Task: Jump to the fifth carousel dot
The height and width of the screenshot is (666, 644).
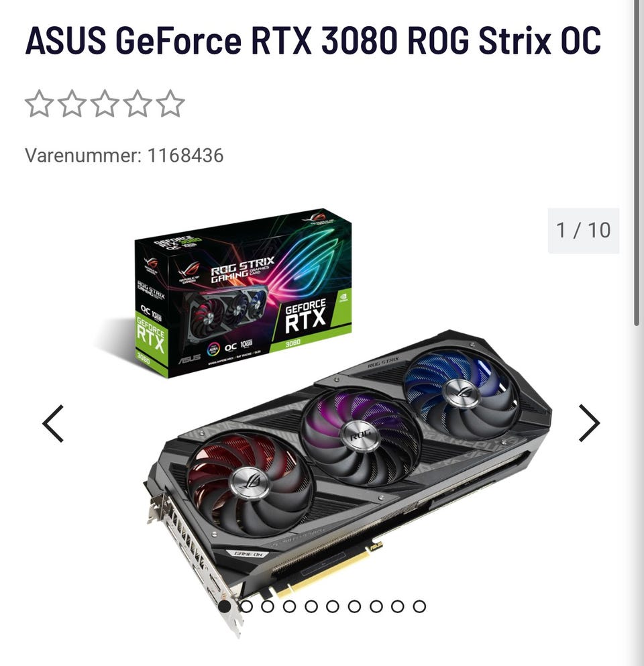Action: coord(311,606)
